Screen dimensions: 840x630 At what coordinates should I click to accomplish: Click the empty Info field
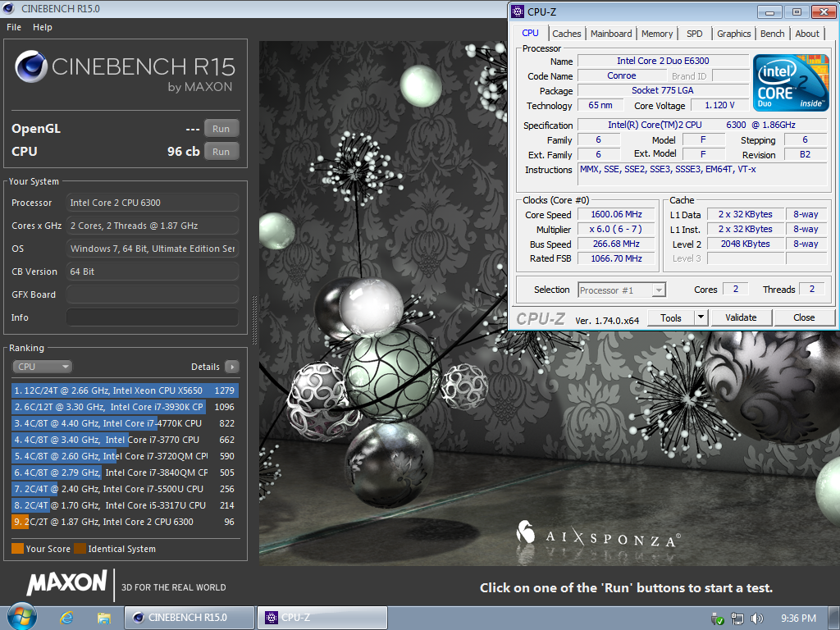[152, 317]
